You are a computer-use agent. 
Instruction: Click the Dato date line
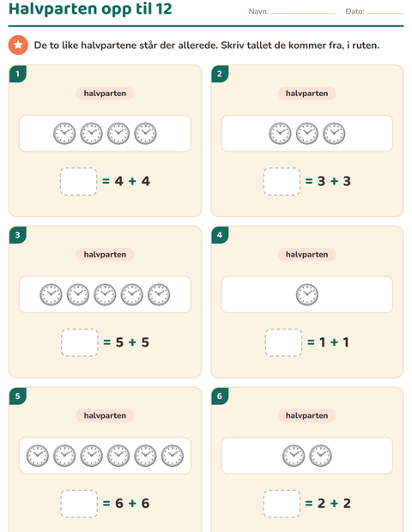click(385, 12)
